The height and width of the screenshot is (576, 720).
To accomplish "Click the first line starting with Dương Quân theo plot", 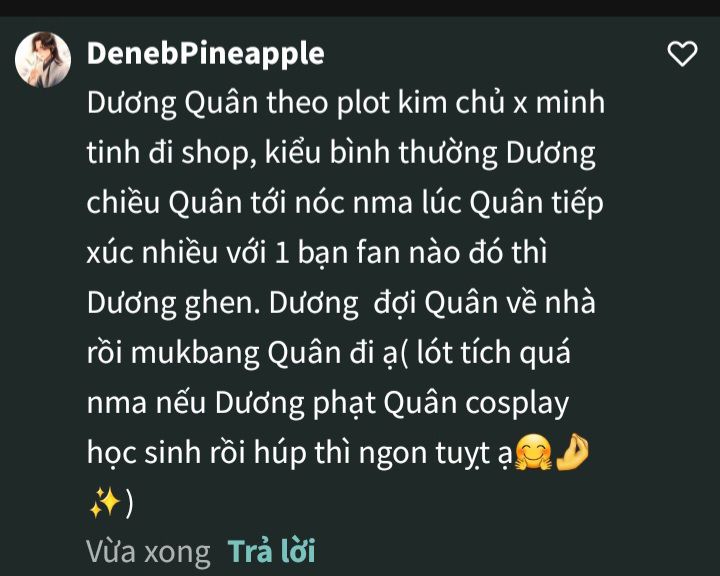I will (x=346, y=103).
